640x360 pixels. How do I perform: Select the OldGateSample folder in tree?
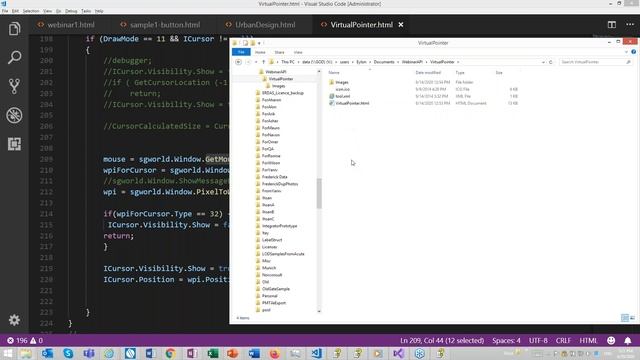click(x=276, y=289)
